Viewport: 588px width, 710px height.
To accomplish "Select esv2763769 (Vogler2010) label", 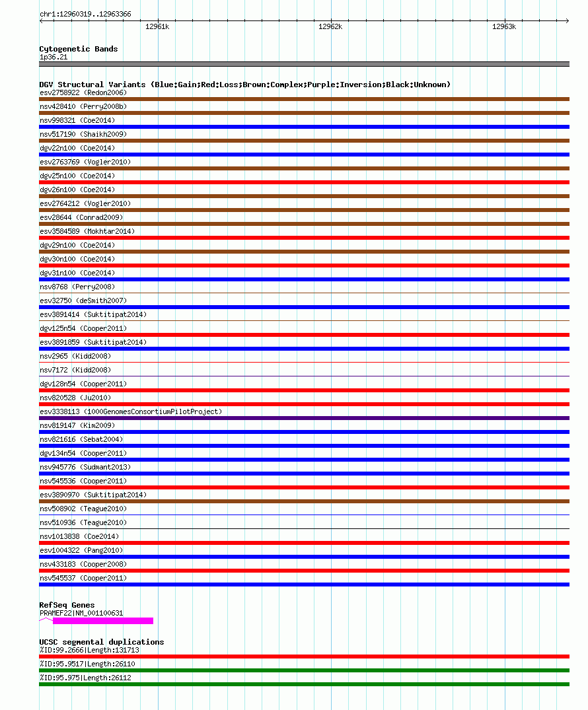I will pyautogui.click(x=85, y=162).
